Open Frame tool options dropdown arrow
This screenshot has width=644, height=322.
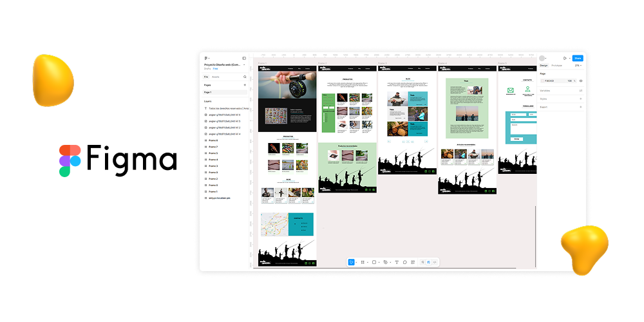[368, 262]
